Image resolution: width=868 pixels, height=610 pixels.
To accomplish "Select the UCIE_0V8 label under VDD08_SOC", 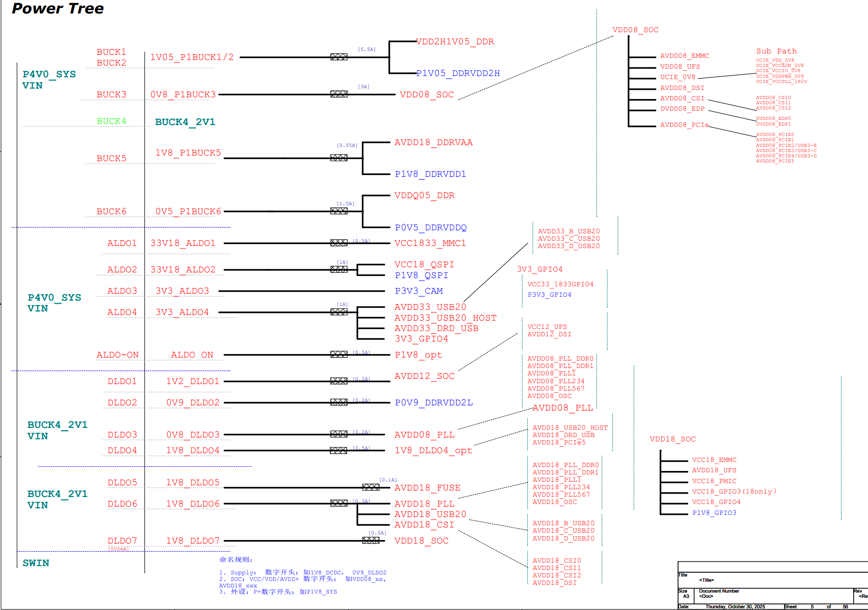I will 678,77.
